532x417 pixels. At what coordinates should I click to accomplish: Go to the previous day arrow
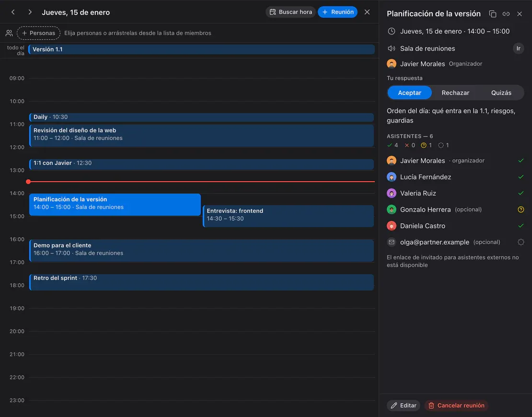tap(13, 12)
